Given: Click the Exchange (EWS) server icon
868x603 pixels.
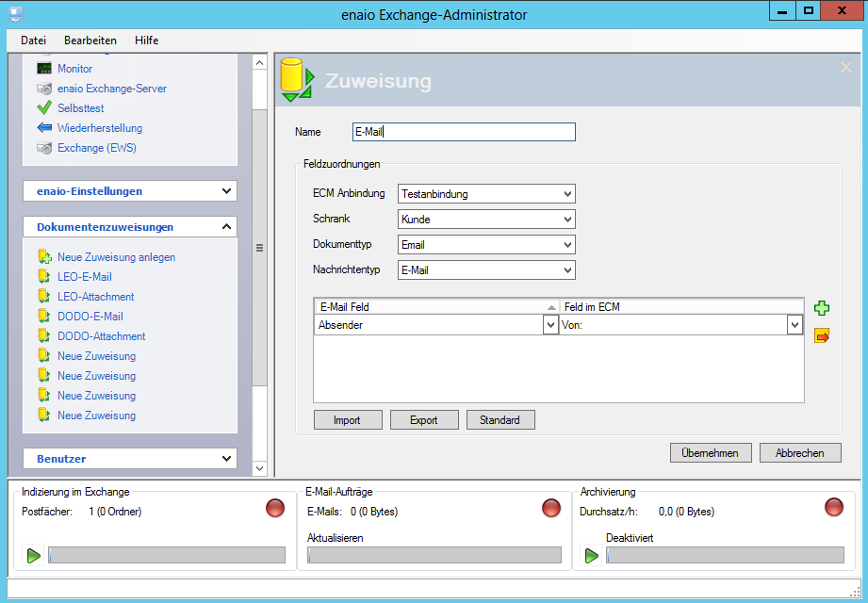Looking at the screenshot, I should 44,148.
